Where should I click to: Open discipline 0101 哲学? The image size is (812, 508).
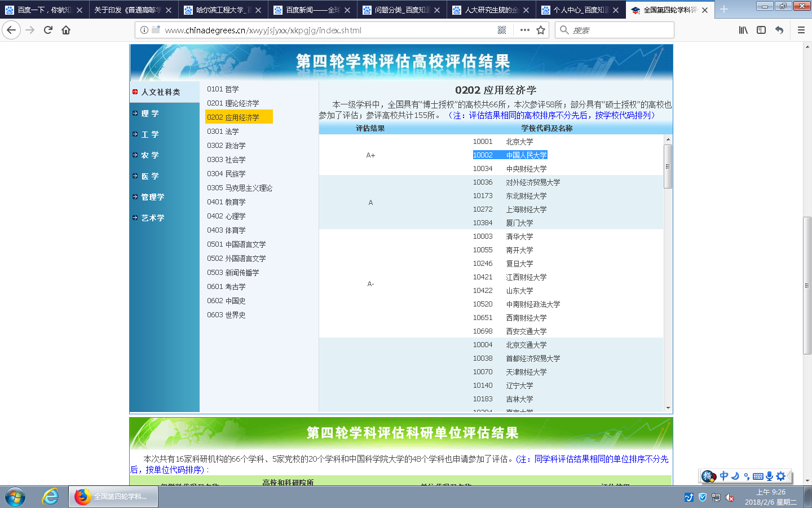click(223, 89)
